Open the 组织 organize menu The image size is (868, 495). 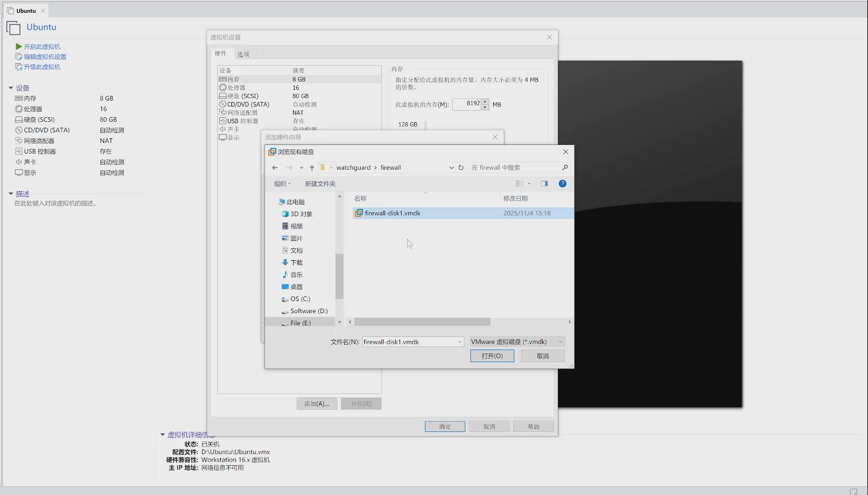pyautogui.click(x=282, y=184)
